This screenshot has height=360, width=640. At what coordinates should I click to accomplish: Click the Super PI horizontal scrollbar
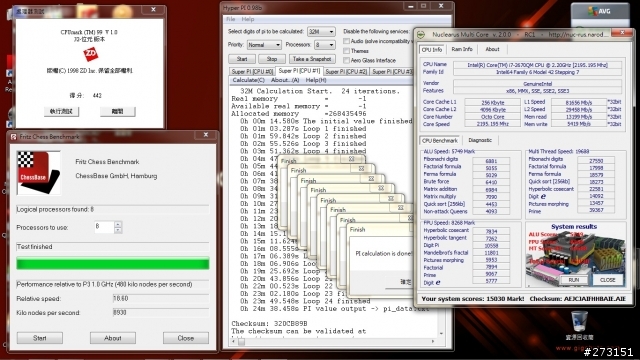pos(334,342)
